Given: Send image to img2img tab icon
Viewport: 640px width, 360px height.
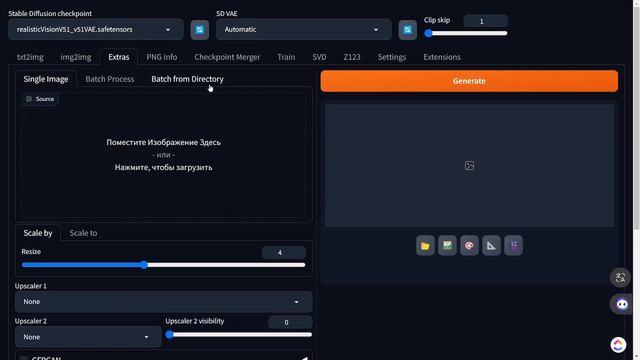Looking at the screenshot, I should click(x=447, y=246).
